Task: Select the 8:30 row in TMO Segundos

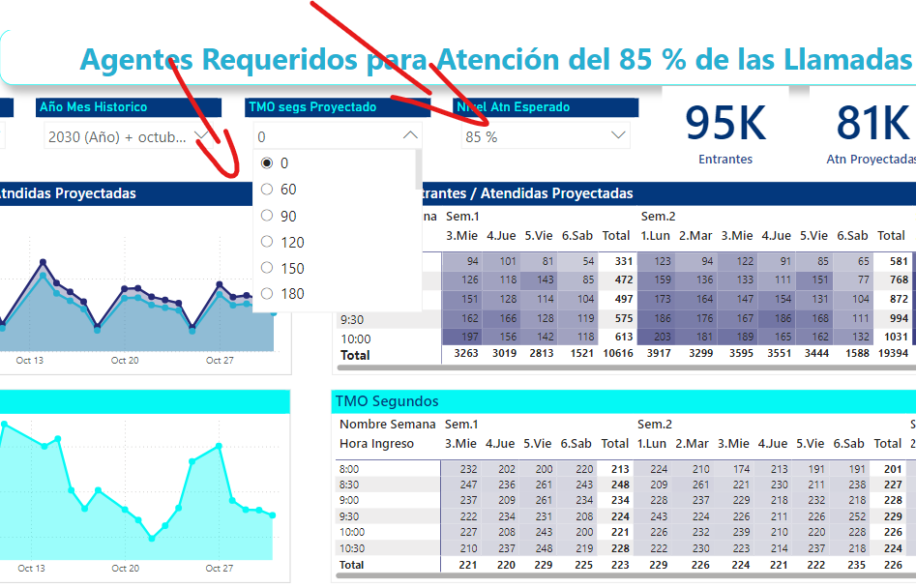Action: pos(349,485)
